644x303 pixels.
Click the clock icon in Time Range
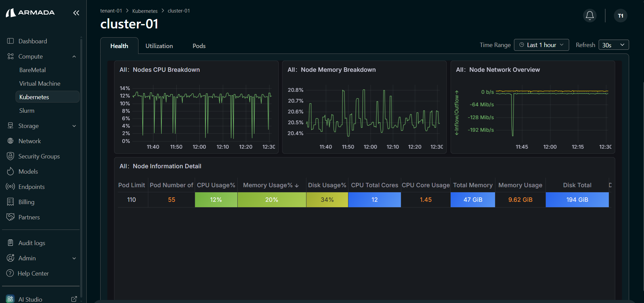point(522,45)
